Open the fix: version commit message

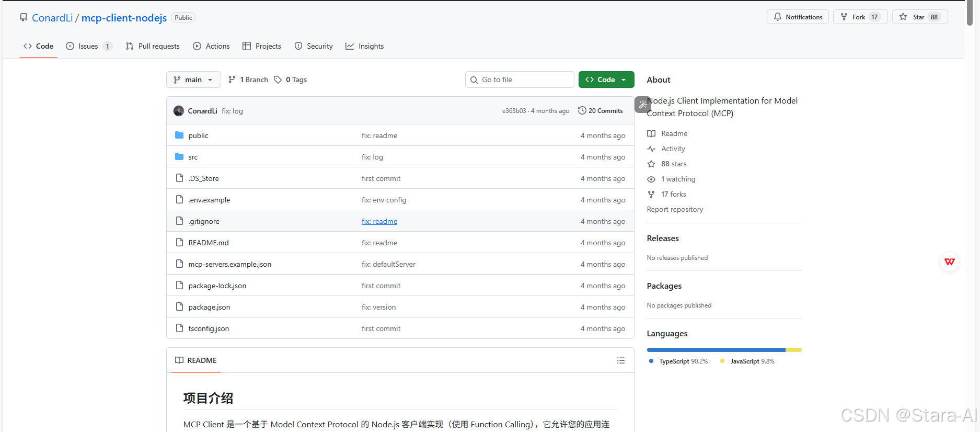point(378,307)
